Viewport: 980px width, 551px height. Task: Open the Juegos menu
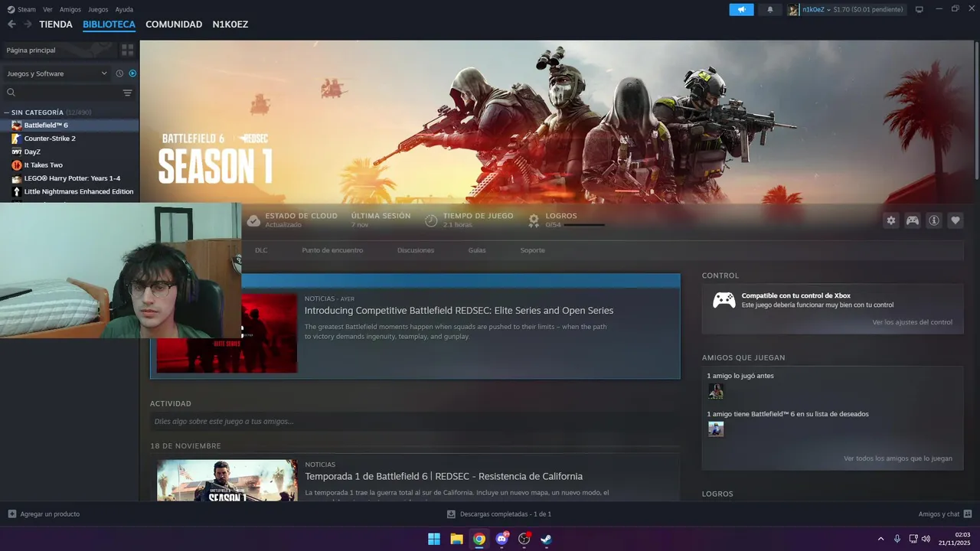98,9
